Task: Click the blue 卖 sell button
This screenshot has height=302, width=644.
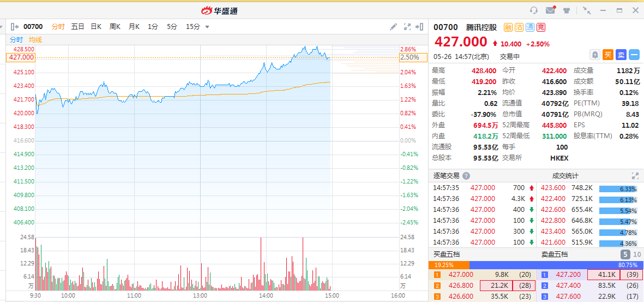Action: (x=621, y=55)
